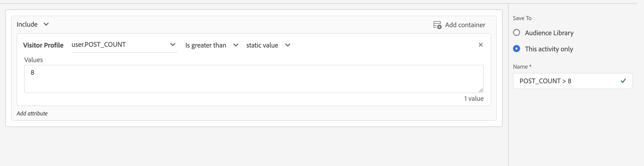Click the Audience Library label text
Viewport: 644px width, 166px height.
(549, 33)
